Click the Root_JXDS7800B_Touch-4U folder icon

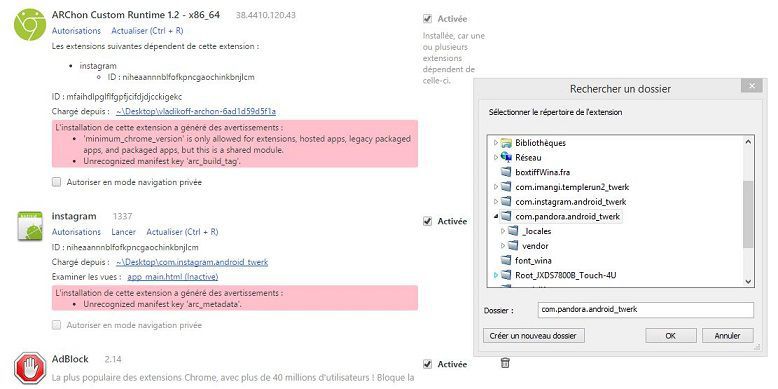506,275
